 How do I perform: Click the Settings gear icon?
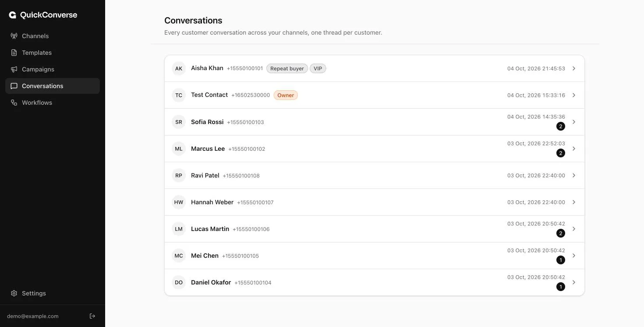[x=14, y=293]
